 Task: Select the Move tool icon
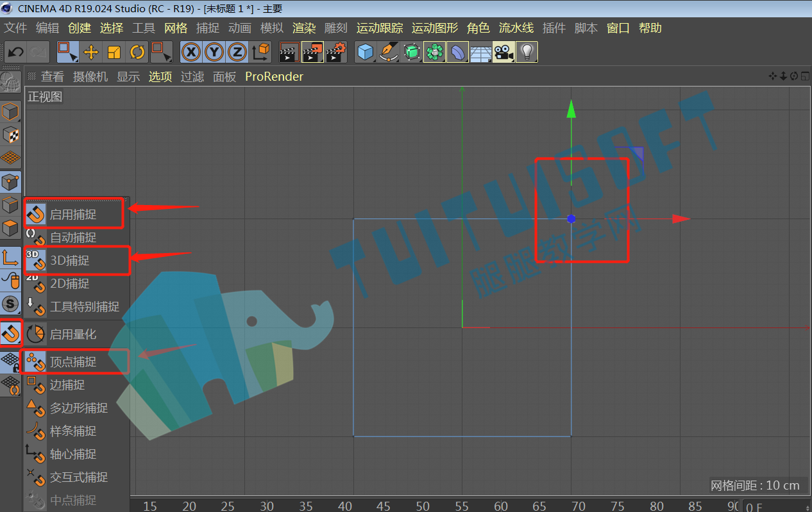[x=91, y=52]
